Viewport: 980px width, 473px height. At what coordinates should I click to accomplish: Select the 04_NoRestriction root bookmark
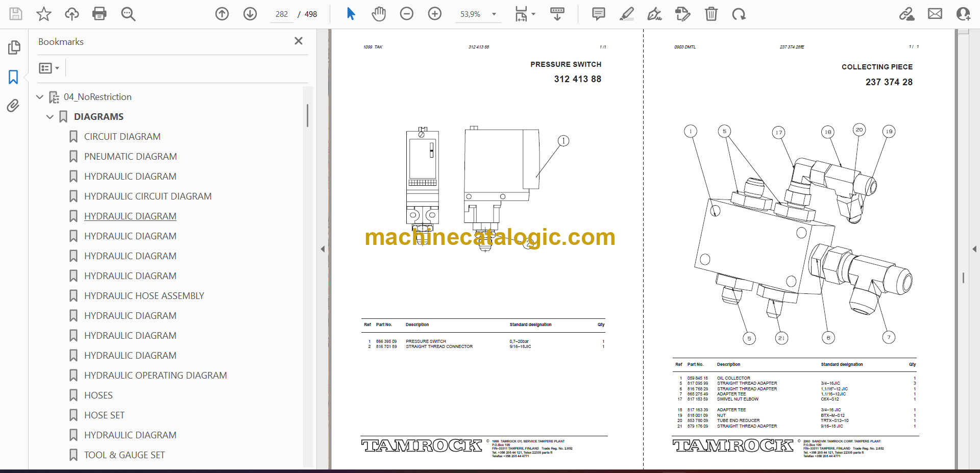pyautogui.click(x=97, y=97)
